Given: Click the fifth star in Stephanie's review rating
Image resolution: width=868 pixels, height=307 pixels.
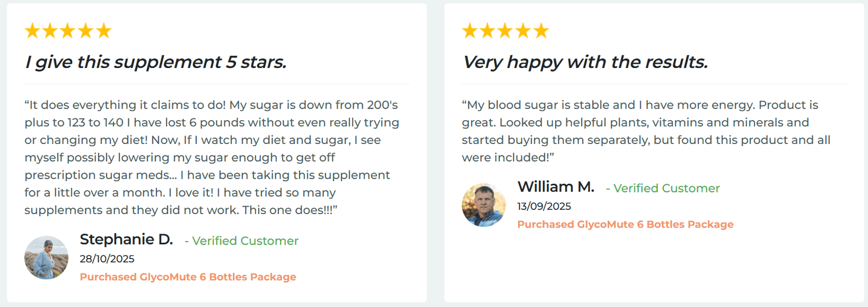Looking at the screenshot, I should [104, 31].
